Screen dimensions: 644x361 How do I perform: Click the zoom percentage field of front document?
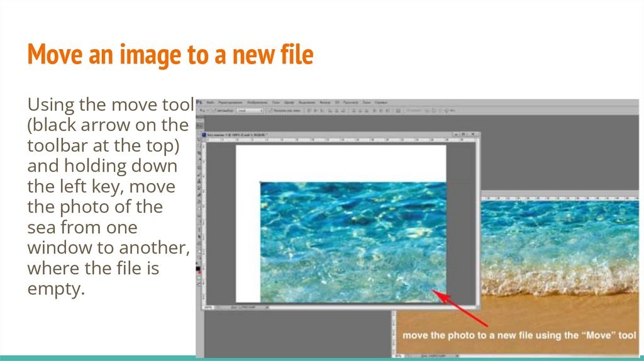209,307
